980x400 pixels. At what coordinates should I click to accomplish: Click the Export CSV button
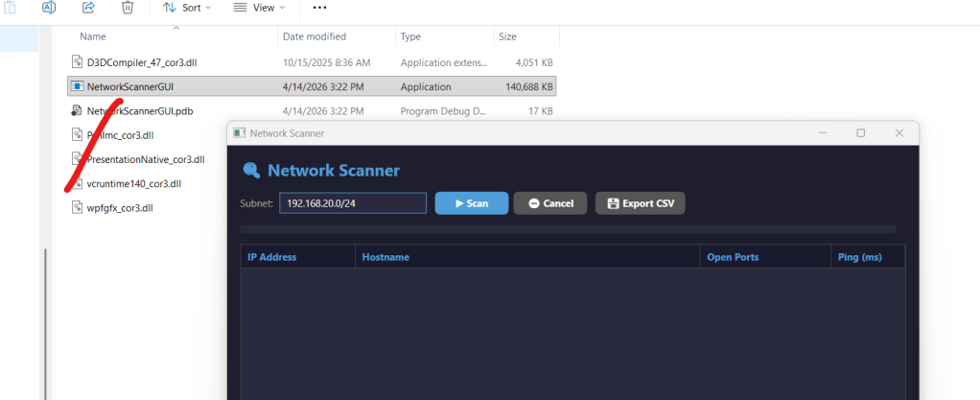click(640, 203)
